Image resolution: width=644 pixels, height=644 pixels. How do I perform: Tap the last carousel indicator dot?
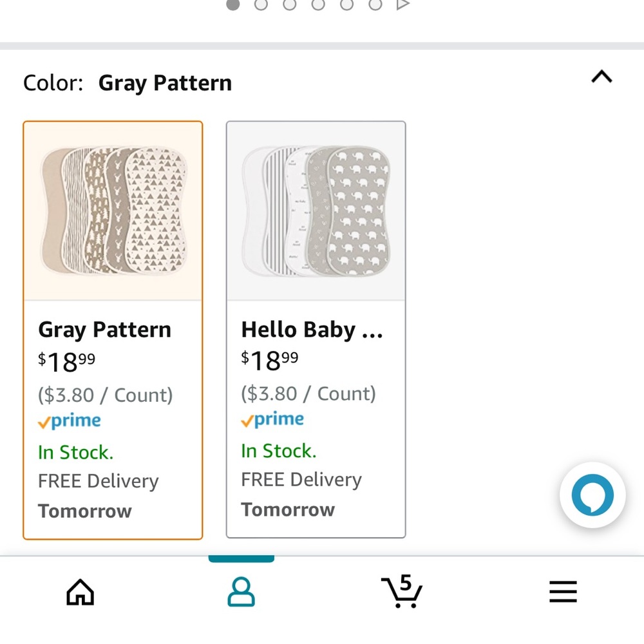click(x=375, y=5)
